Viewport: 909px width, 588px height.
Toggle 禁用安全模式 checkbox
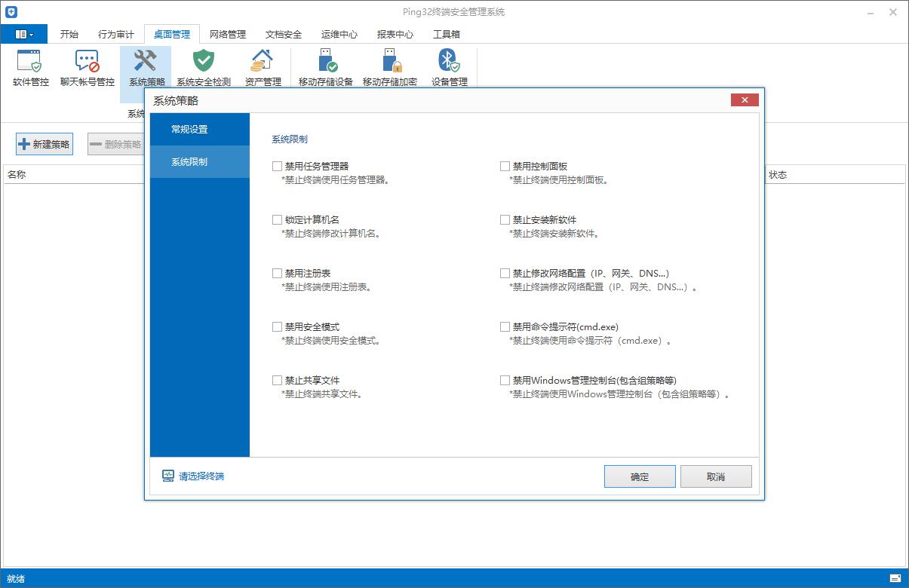(277, 326)
